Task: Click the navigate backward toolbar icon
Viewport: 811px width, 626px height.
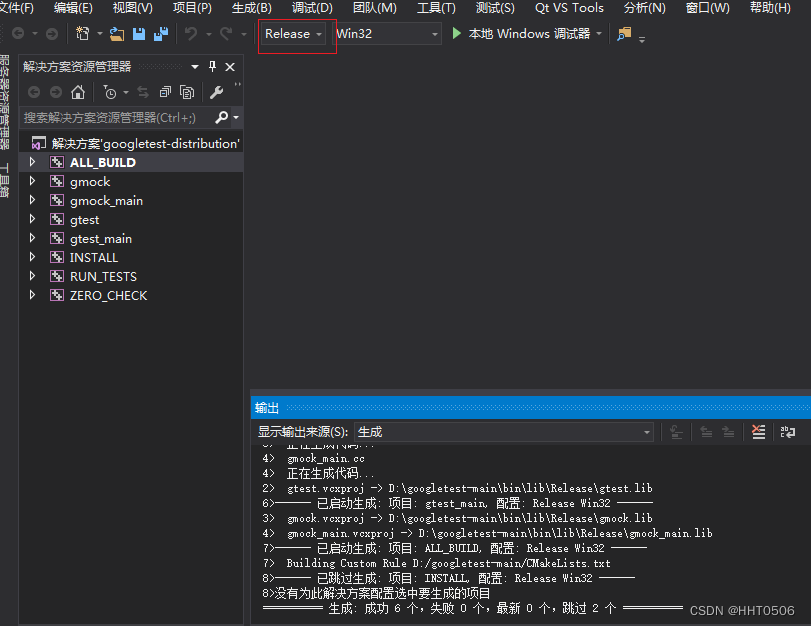Action: 18,34
